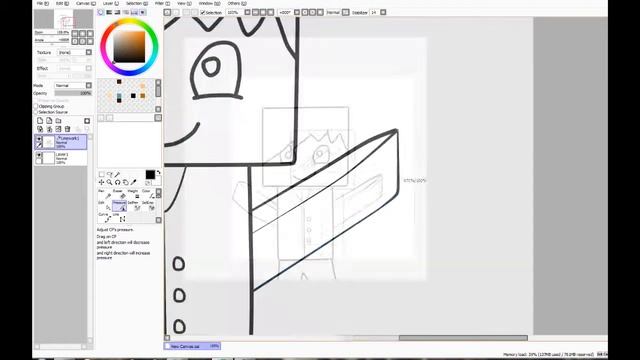640x360 pixels.
Task: Open the Window menu
Action: pyautogui.click(x=209, y=3)
